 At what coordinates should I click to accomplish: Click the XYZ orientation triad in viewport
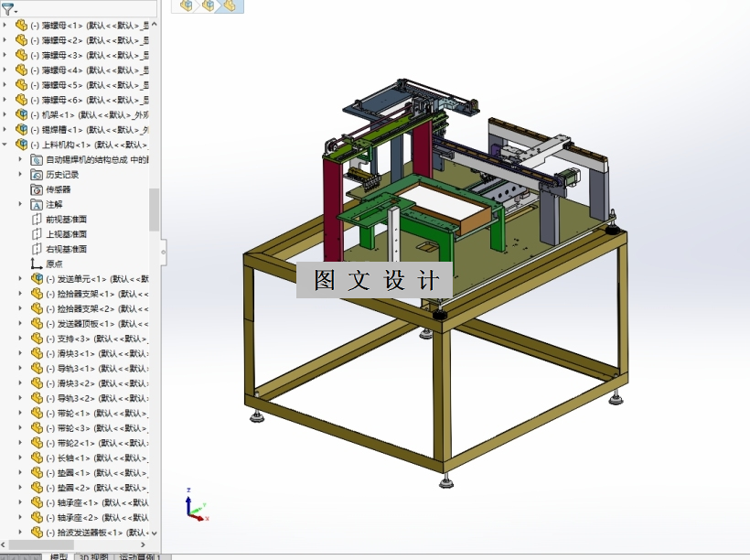(x=197, y=505)
